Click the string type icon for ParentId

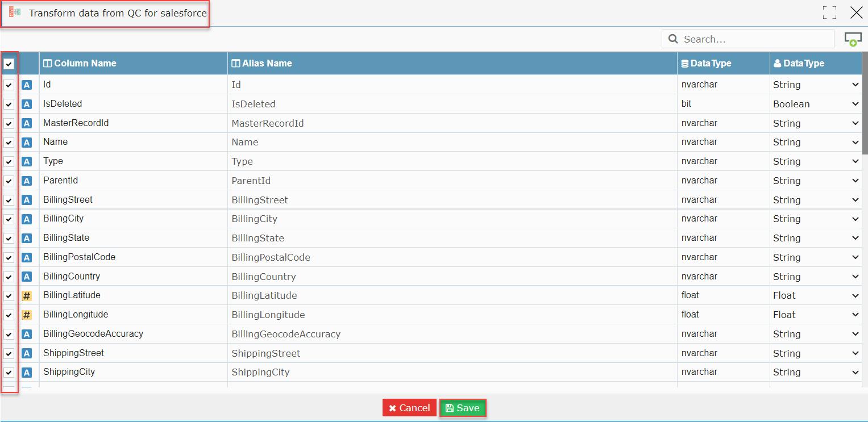click(27, 181)
